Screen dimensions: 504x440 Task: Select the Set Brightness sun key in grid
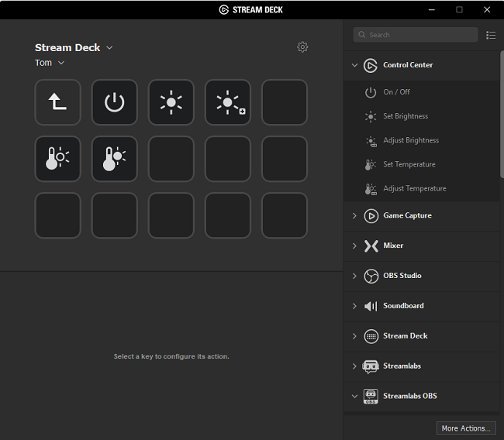click(171, 102)
